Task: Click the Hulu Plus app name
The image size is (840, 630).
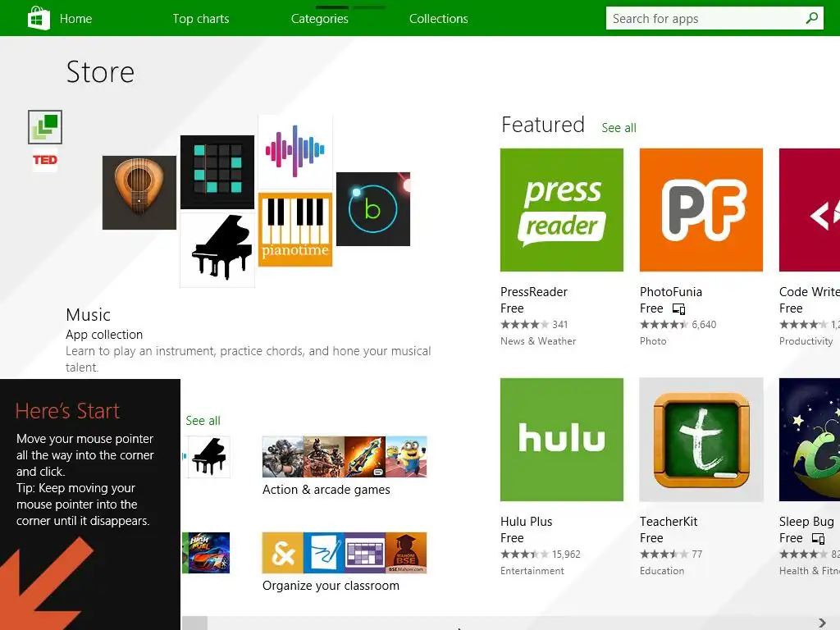Action: pos(526,522)
